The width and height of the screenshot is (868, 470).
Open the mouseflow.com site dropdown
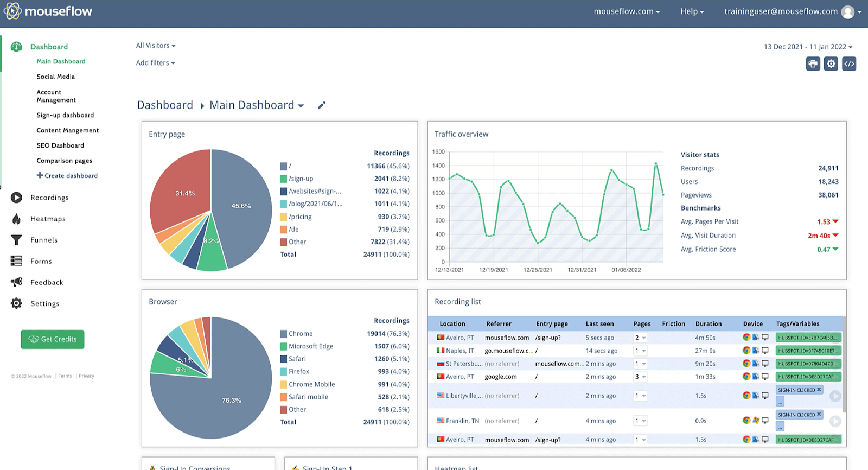627,11
